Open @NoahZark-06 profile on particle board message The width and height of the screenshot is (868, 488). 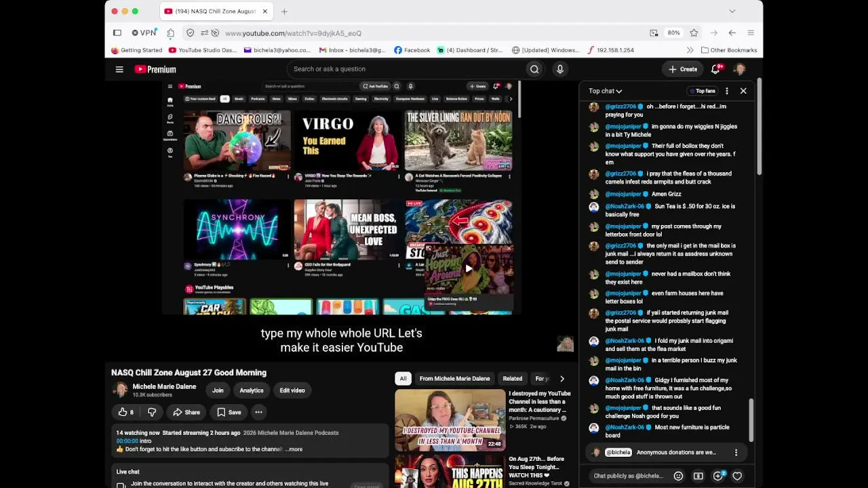click(x=625, y=428)
